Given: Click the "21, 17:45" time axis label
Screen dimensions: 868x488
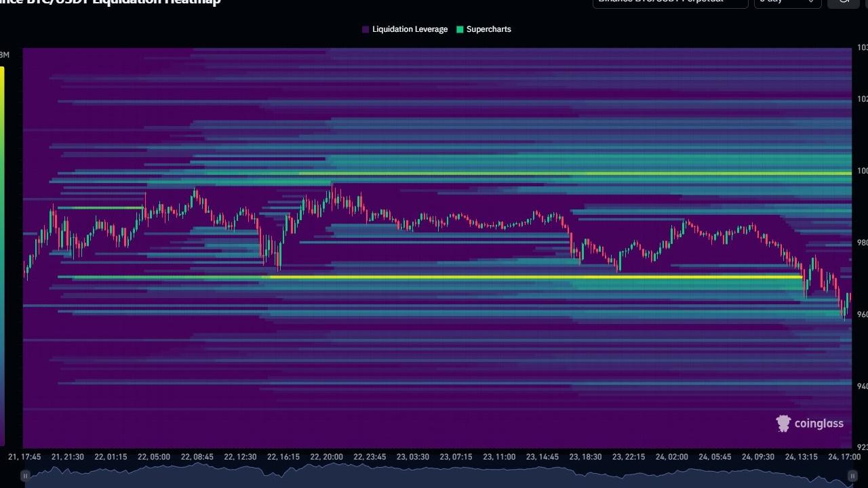Looking at the screenshot, I should (x=24, y=457).
